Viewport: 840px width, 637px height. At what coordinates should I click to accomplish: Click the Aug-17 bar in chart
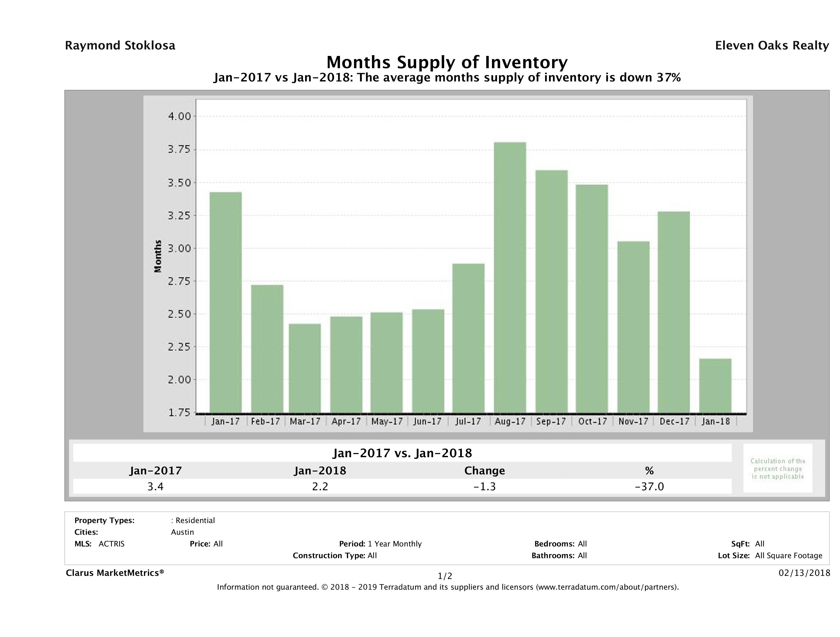pos(510,277)
